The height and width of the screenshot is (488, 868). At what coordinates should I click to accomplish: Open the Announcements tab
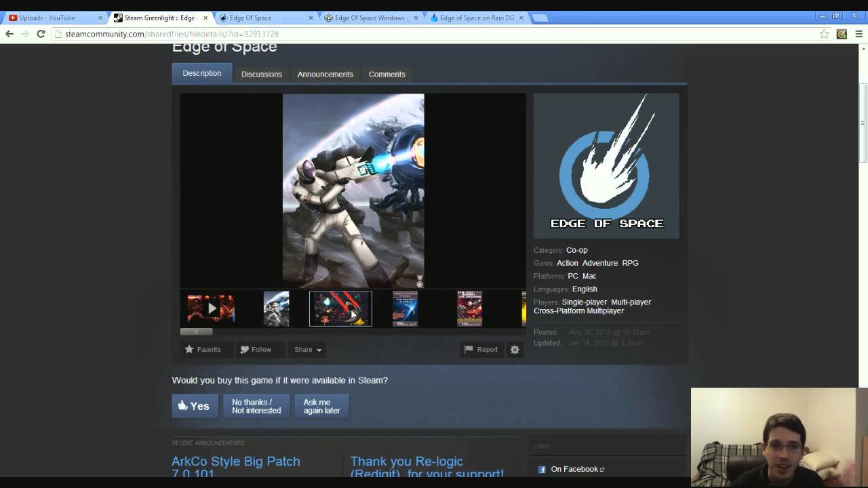tap(325, 74)
